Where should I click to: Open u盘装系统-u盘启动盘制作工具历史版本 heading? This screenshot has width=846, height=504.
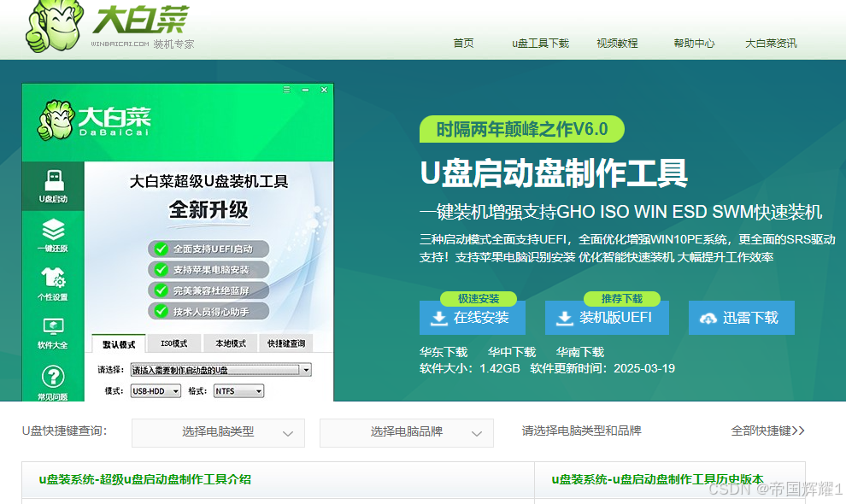coord(658,479)
